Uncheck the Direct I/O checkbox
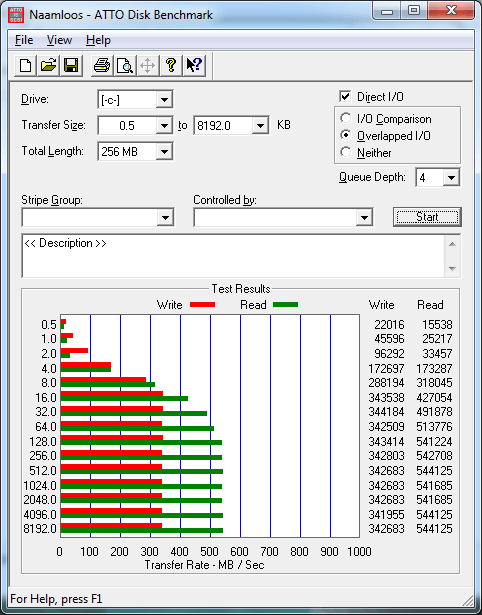482x615 pixels. coord(345,96)
